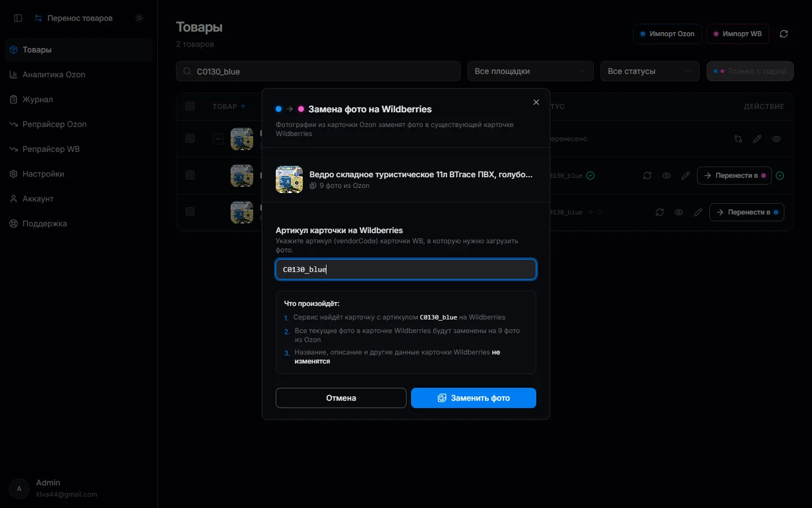812x508 pixels.
Task: Tick the checkbox in the перенесено row
Action: pyautogui.click(x=190, y=138)
